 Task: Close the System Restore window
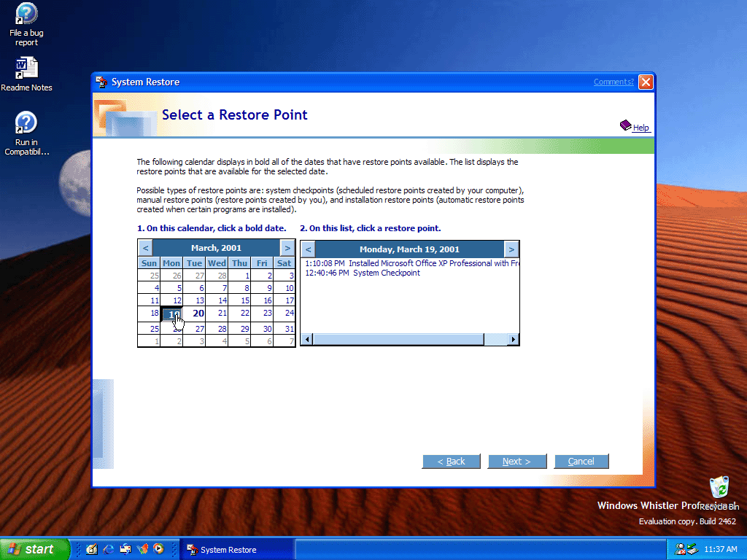646,82
